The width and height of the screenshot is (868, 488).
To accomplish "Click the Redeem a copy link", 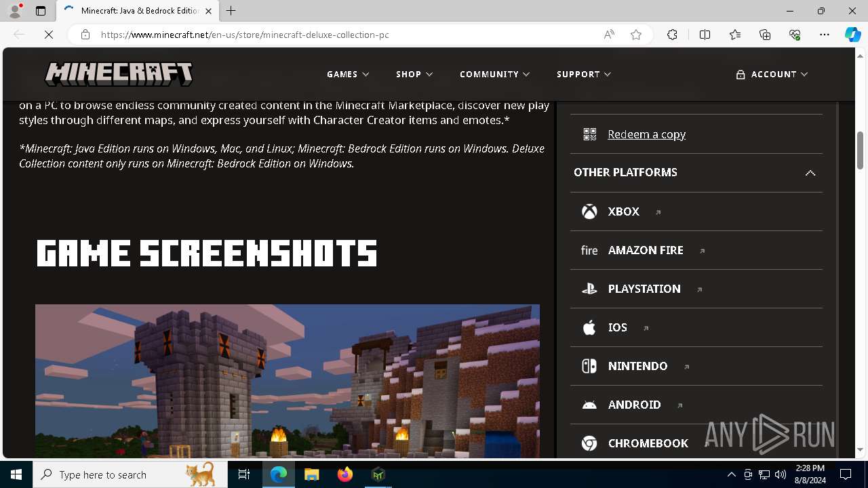I will pyautogui.click(x=646, y=134).
